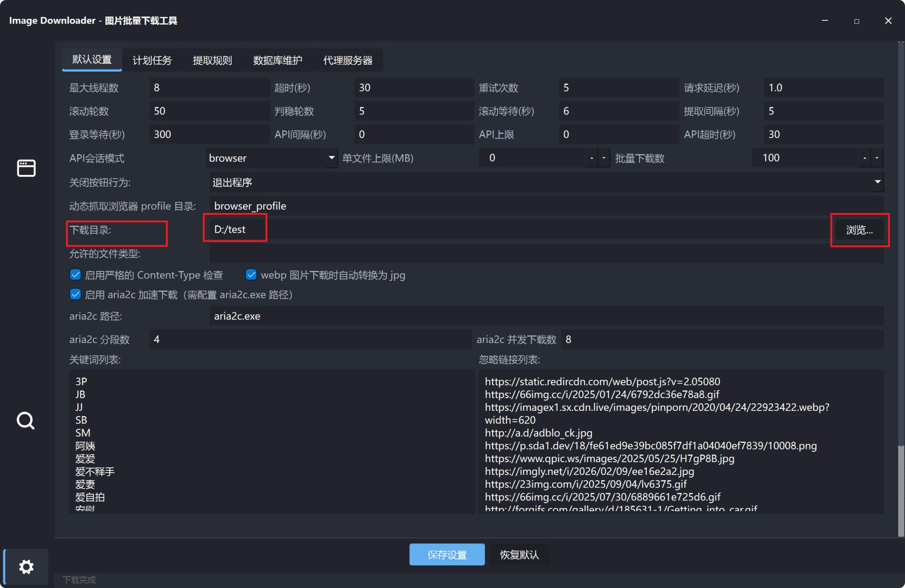Focus the API间隔(秒) input field
Screen dimensions: 905x588
click(x=414, y=134)
